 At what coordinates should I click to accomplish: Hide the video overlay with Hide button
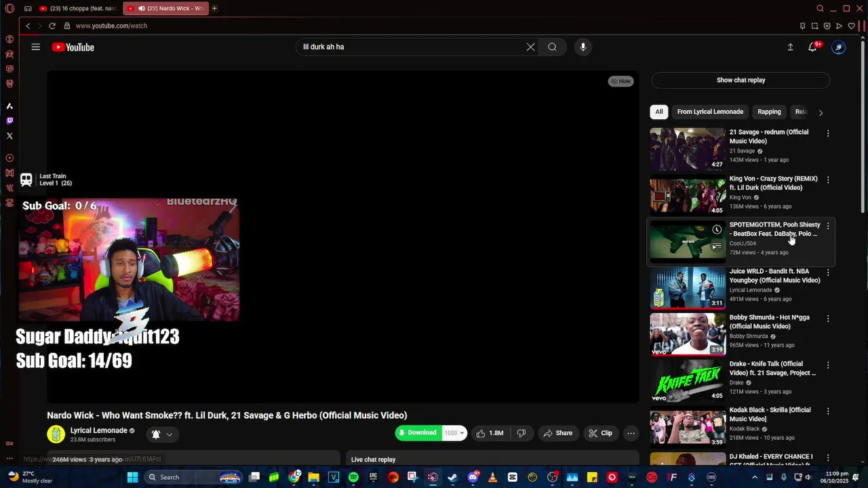pos(620,81)
